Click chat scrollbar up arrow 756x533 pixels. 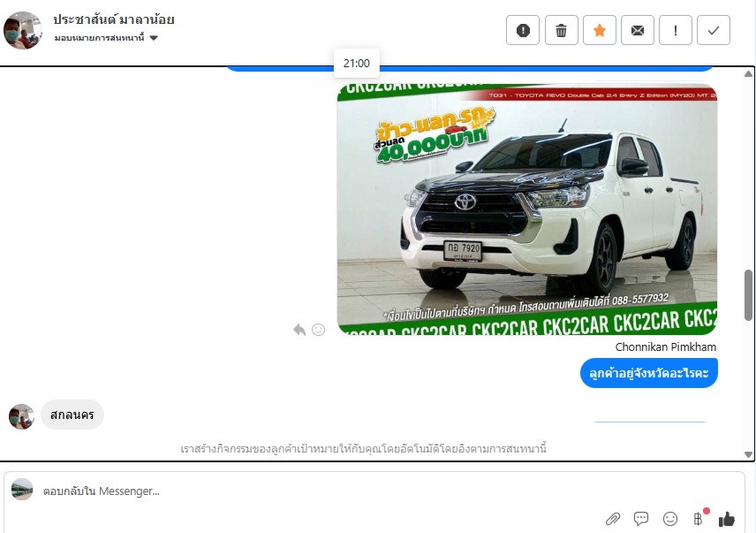[748, 73]
